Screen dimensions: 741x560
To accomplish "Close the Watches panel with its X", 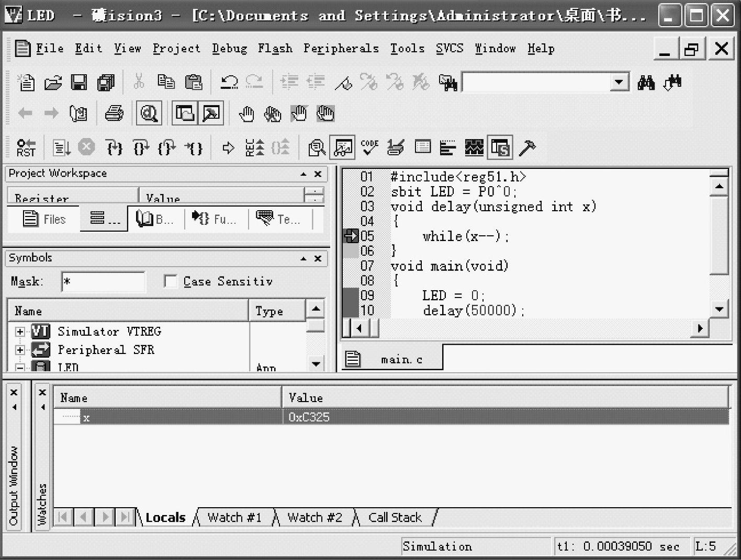I will 43,392.
